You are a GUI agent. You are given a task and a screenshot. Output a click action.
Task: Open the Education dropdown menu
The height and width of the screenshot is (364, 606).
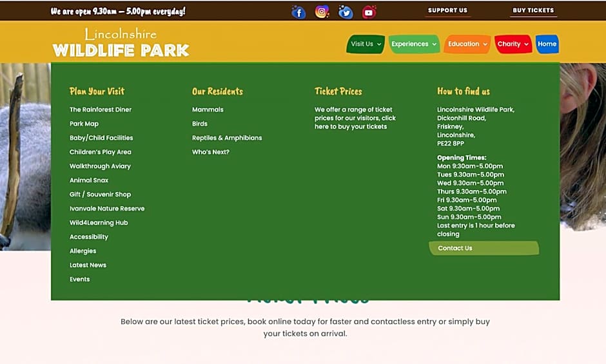[x=467, y=44]
